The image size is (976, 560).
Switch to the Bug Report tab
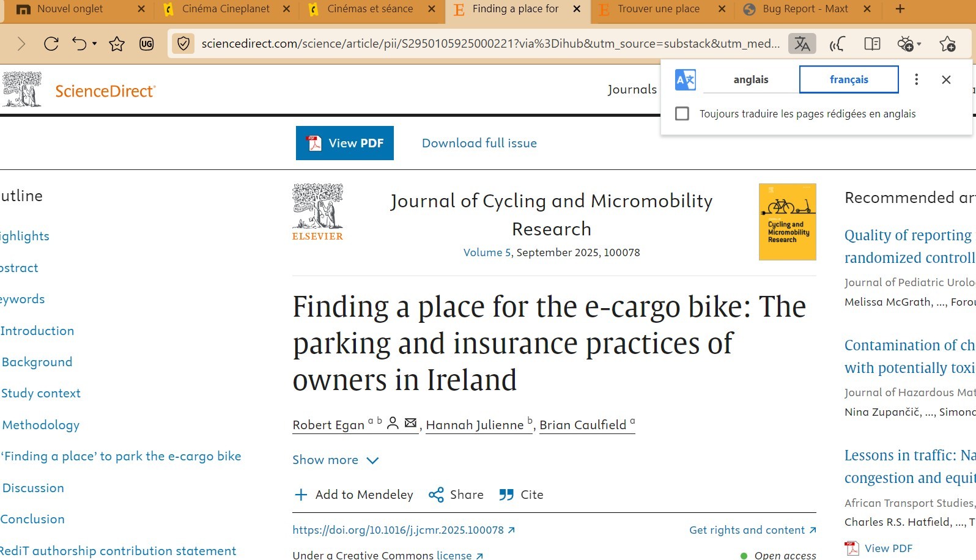pyautogui.click(x=805, y=9)
